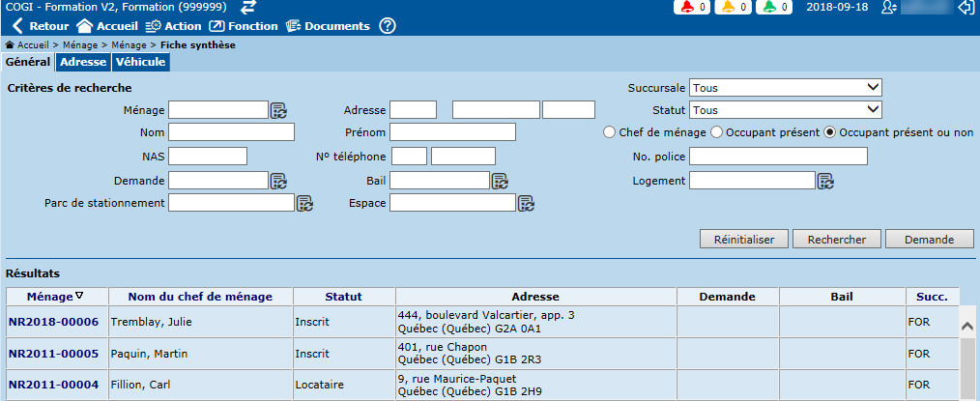
Task: Select the Chef de ménage radio button
Action: 610,132
